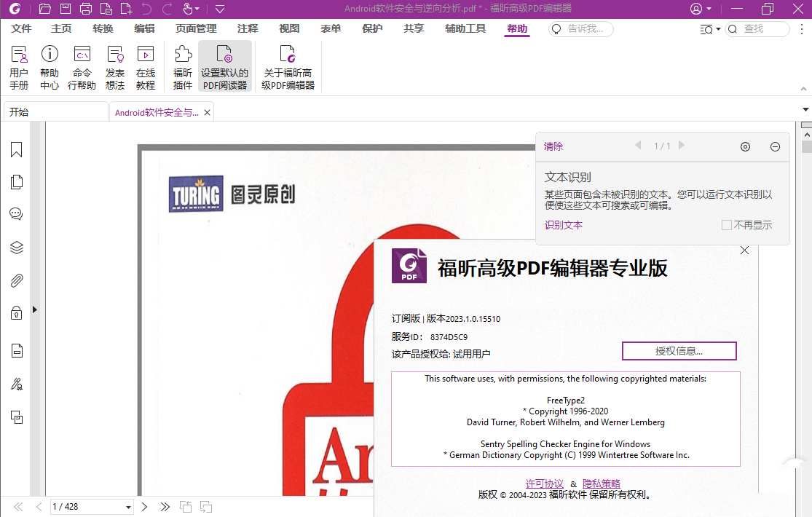Click the print icon in quick access toolbar
Viewport: 812px width, 517px height.
pos(86,9)
